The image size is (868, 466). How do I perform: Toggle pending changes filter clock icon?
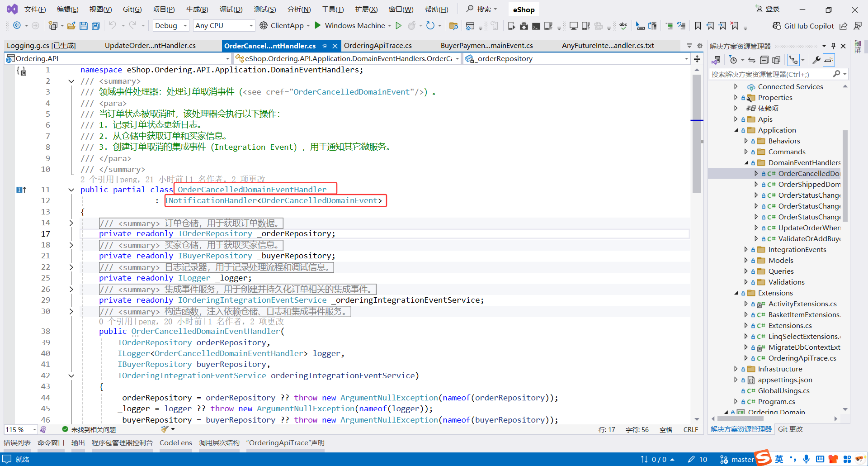[733, 60]
